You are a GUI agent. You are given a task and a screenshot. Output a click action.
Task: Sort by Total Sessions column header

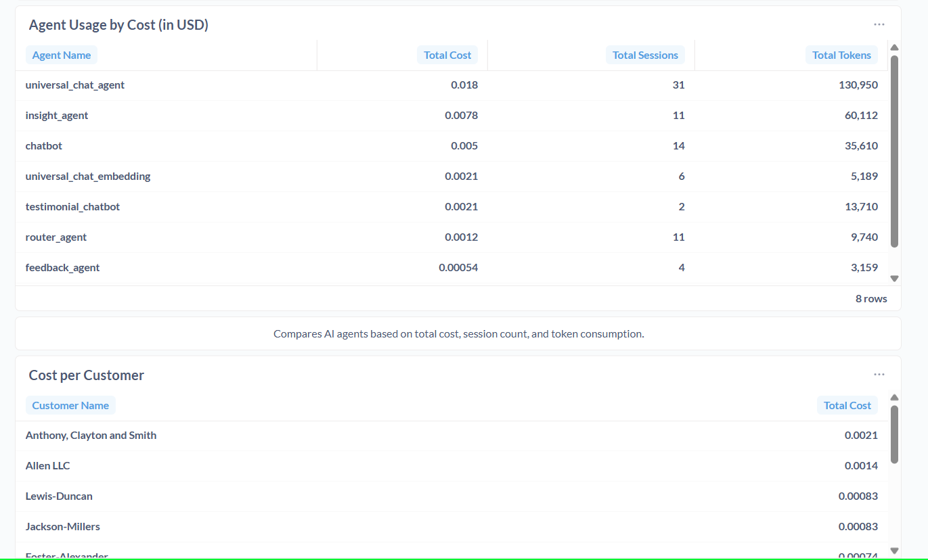click(645, 55)
